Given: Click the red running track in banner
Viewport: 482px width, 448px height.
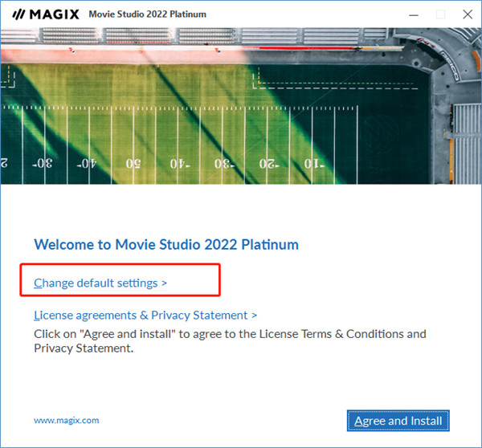Looking at the screenshot, I should (x=201, y=54).
